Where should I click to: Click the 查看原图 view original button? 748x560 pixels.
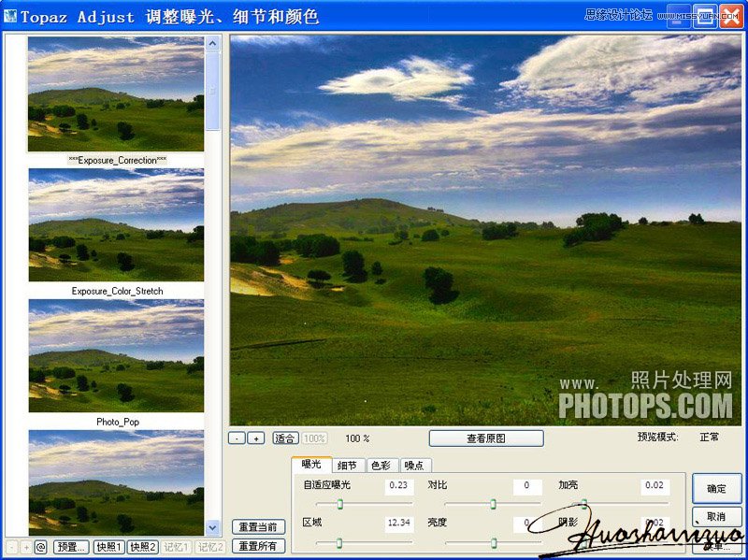coord(486,438)
